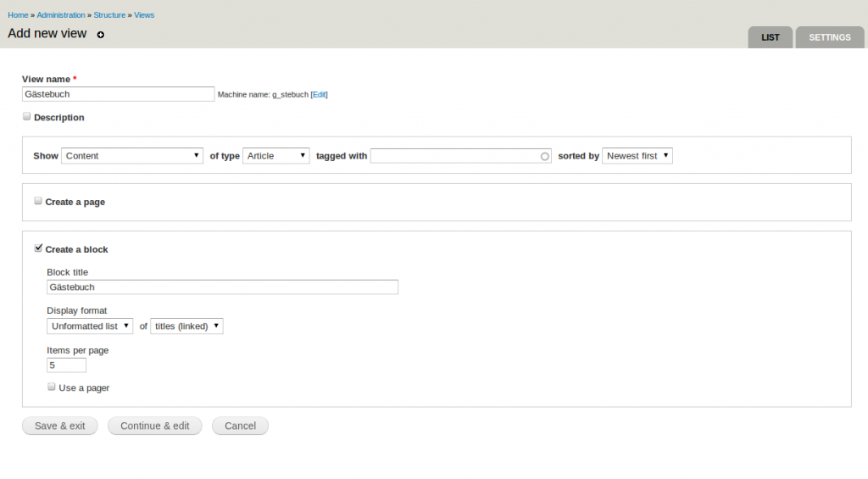Open the Structure breadcrumb link
The image size is (868, 479).
[x=109, y=15]
